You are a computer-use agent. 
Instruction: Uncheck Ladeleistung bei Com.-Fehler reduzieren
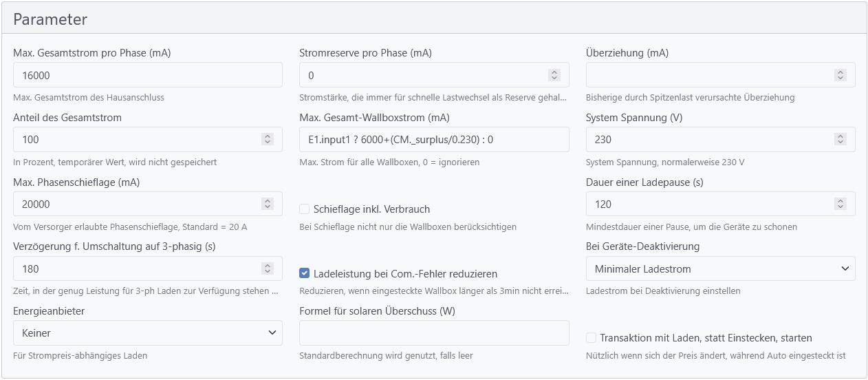click(305, 273)
